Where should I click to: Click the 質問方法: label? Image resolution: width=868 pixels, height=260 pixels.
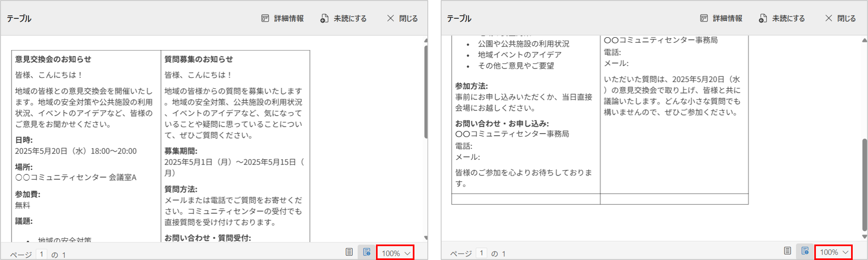point(181,189)
